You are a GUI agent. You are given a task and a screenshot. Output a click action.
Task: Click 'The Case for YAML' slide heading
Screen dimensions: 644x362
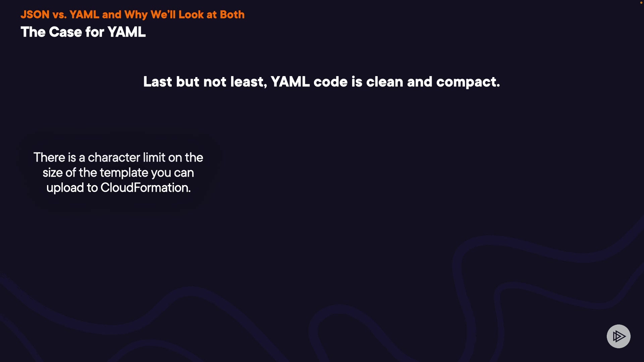point(83,32)
